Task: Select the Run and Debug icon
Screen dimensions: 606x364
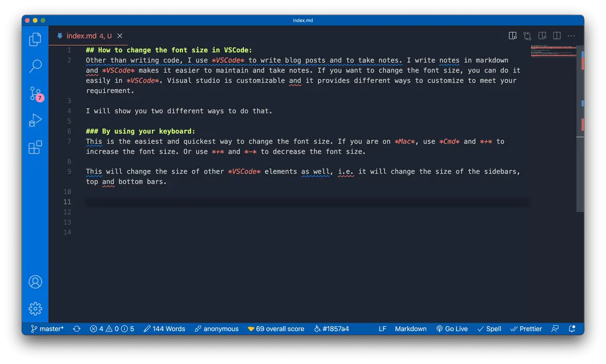Action: click(x=35, y=120)
